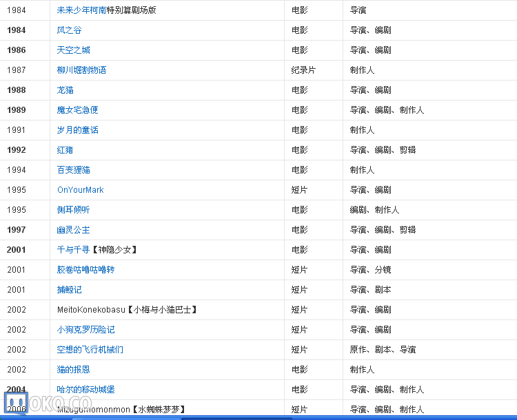Click 导演、剧本 in 捕鲸记 row
517x420 pixels.
coord(370,290)
